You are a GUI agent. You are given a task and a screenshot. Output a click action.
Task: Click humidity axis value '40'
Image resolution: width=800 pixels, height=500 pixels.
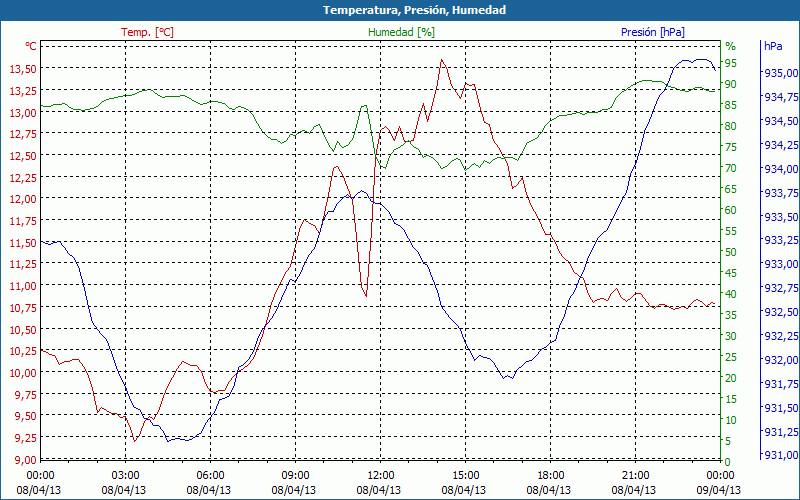click(x=731, y=294)
